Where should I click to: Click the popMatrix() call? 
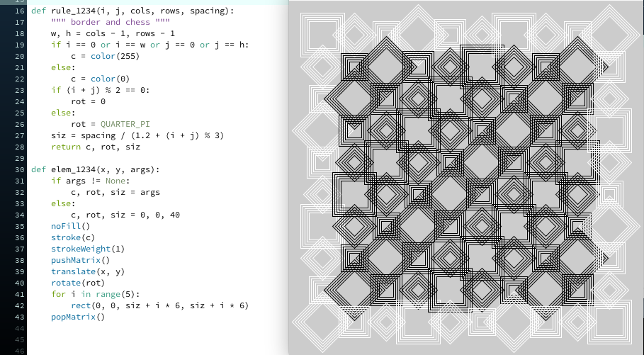(x=77, y=317)
